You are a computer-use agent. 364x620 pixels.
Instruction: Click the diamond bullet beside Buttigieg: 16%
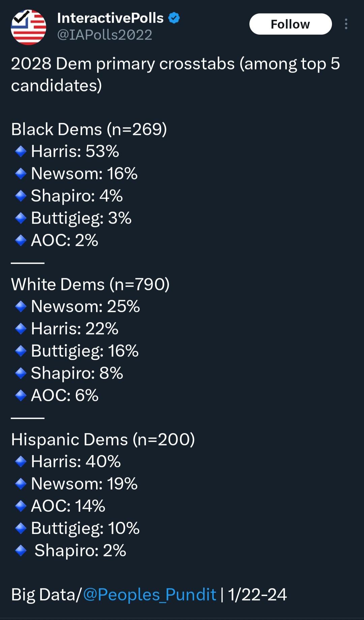[x=21, y=351]
